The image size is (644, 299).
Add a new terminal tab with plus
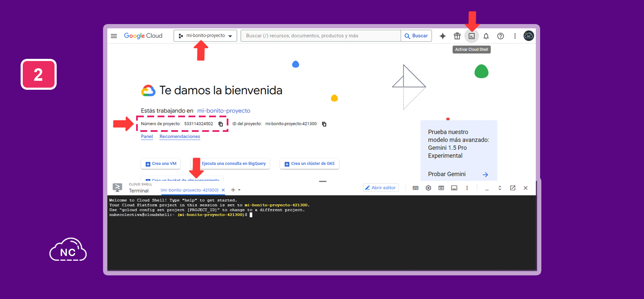(x=233, y=190)
